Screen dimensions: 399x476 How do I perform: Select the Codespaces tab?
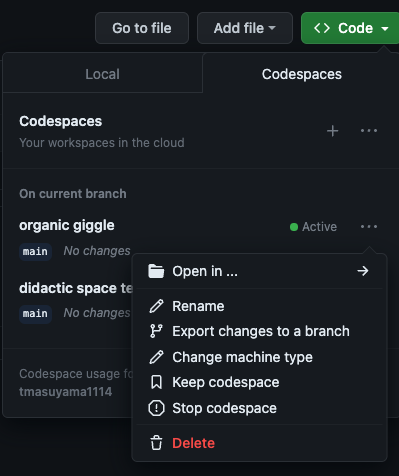pos(301,74)
